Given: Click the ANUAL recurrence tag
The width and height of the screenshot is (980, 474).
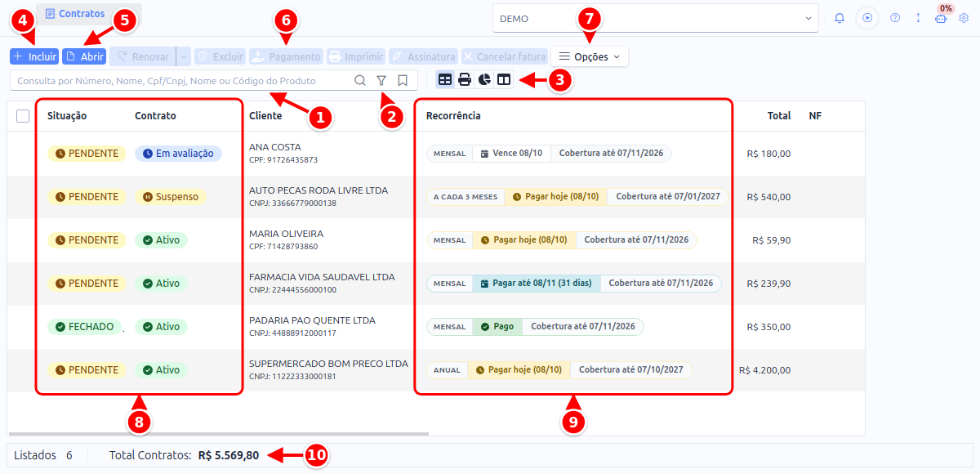Looking at the screenshot, I should (x=448, y=370).
